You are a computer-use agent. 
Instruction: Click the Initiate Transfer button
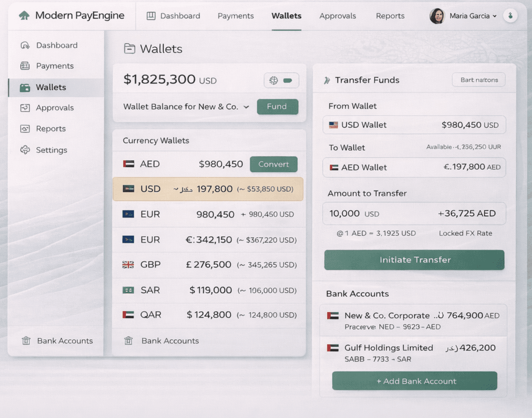click(x=414, y=260)
